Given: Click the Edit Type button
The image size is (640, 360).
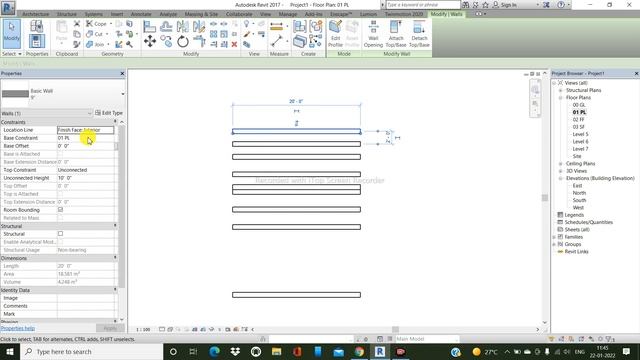Looking at the screenshot, I should coord(109,113).
